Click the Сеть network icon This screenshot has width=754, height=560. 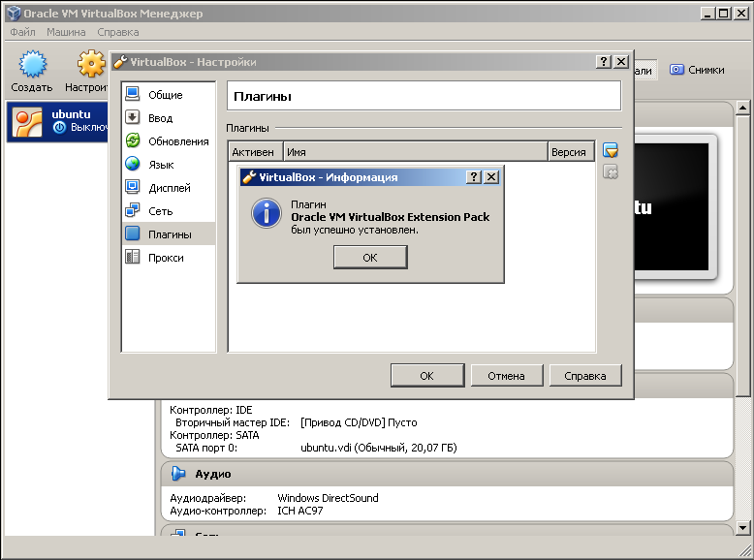click(x=132, y=210)
